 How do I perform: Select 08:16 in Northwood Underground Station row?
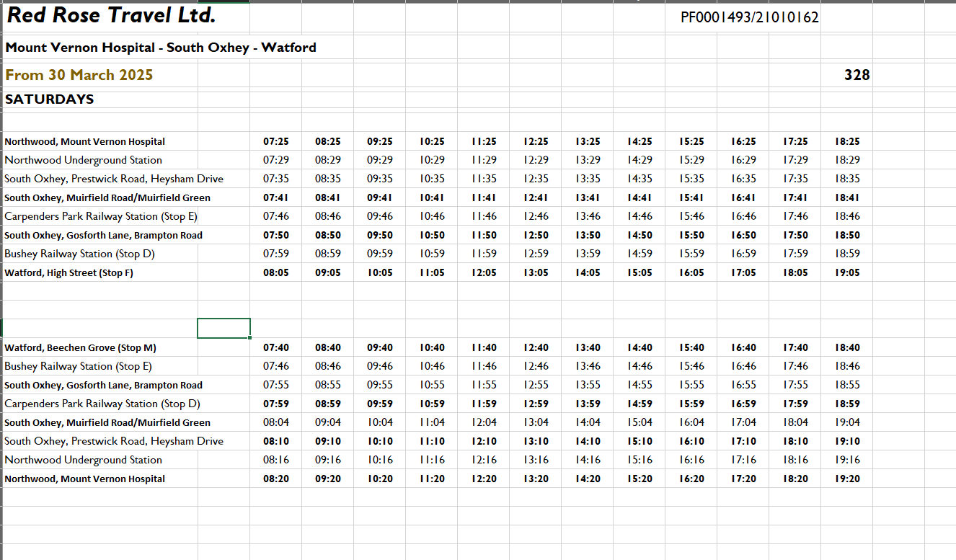276,460
